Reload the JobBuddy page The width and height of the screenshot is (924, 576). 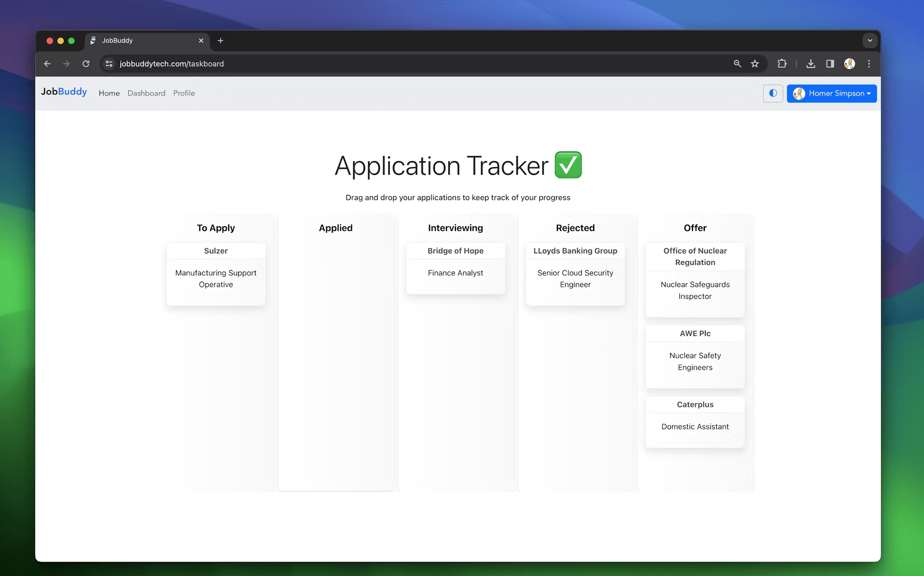pyautogui.click(x=86, y=64)
